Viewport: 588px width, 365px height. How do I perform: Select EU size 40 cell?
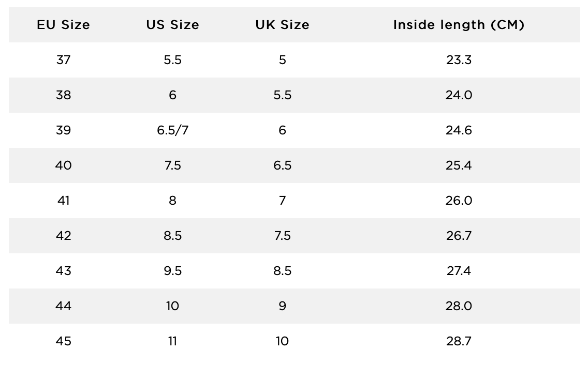click(x=63, y=165)
